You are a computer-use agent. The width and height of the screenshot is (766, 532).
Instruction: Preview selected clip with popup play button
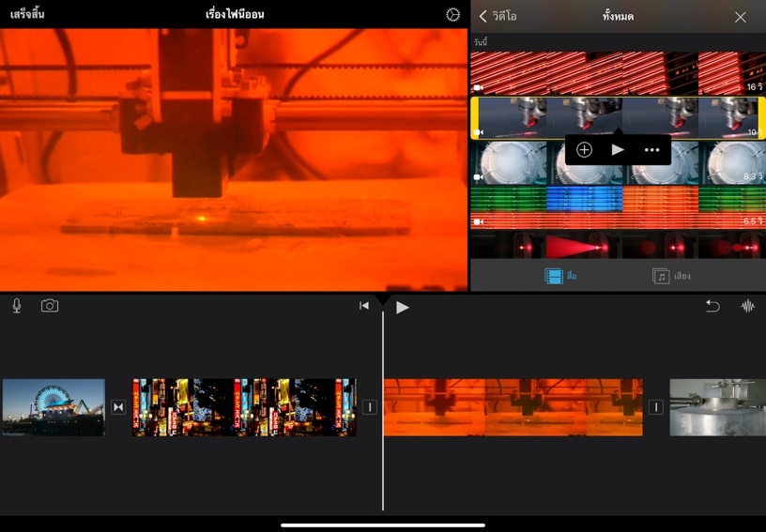coord(618,150)
